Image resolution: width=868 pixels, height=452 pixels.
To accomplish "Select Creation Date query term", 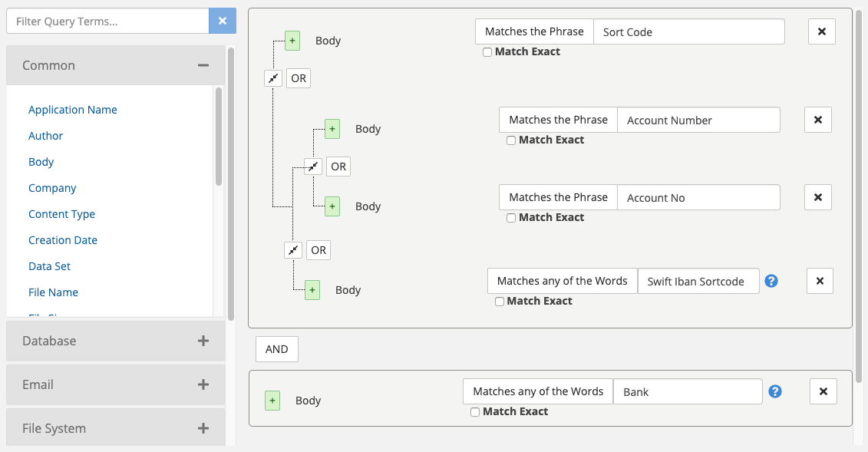I will (x=63, y=240).
